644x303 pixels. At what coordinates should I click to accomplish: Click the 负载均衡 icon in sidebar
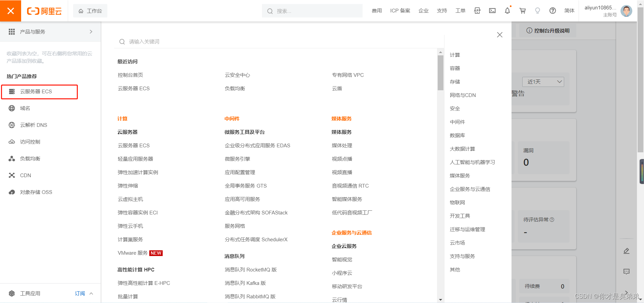pyautogui.click(x=12, y=158)
